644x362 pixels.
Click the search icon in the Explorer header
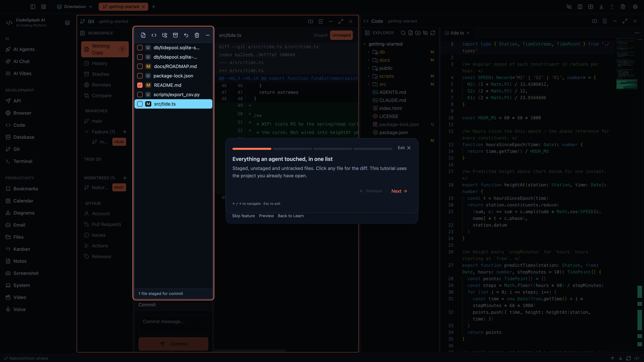coord(403,33)
